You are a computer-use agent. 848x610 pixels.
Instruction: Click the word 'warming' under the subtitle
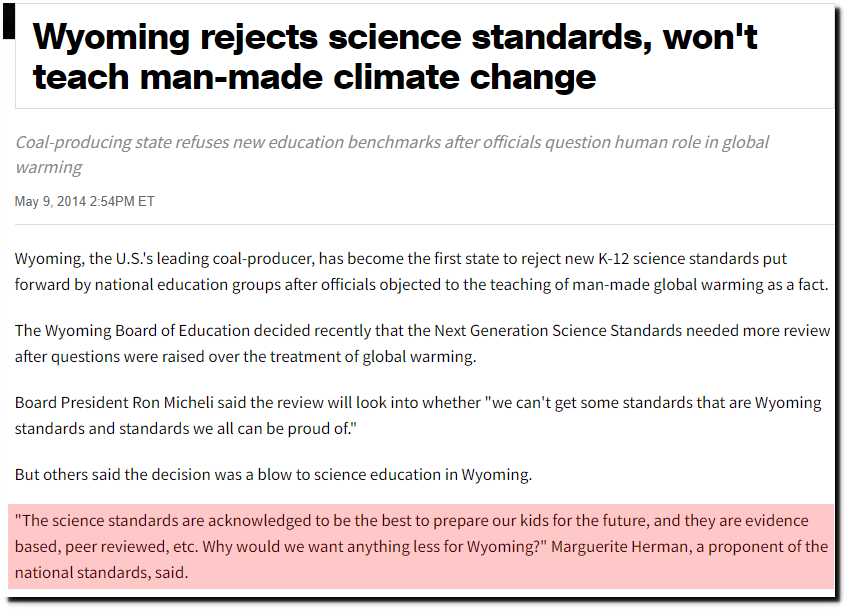49,168
